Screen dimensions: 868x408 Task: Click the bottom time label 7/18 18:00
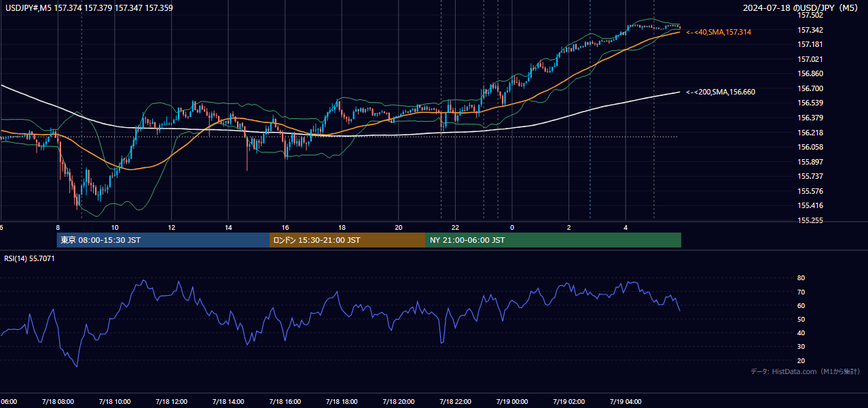click(x=342, y=401)
